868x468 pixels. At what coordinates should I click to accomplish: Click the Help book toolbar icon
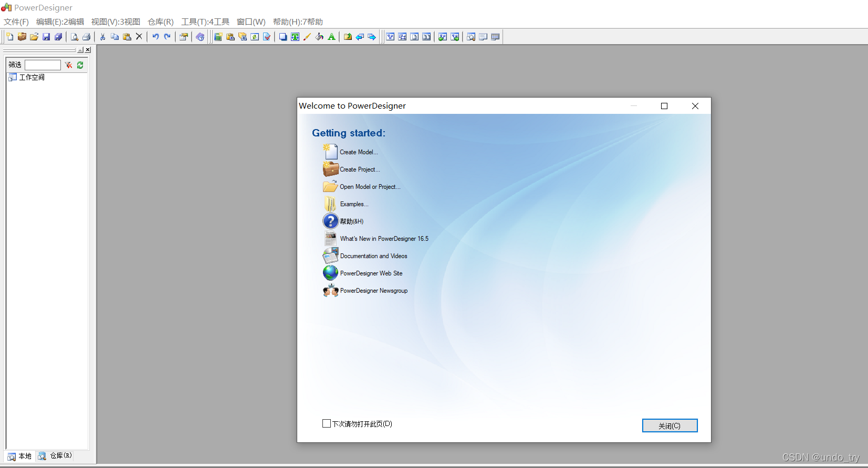click(x=200, y=37)
